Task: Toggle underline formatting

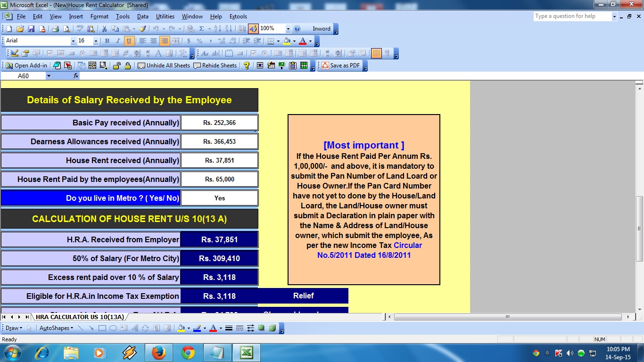Action: pos(128,41)
